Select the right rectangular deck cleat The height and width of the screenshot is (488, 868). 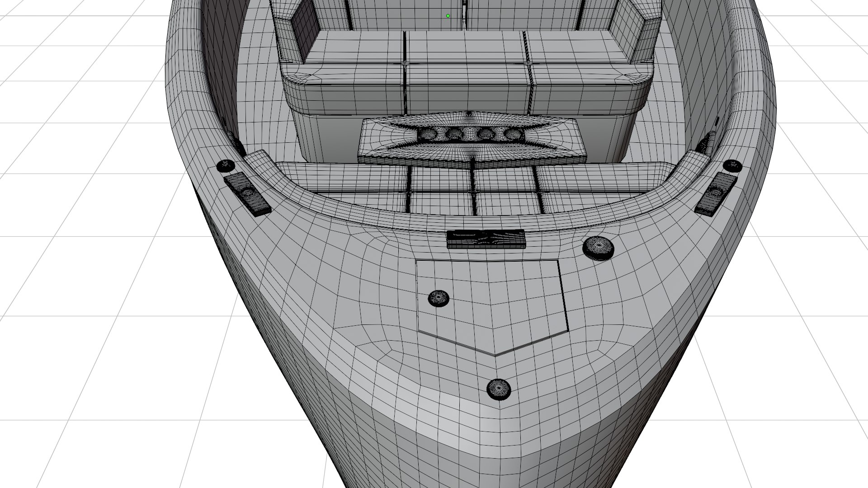pos(716,193)
